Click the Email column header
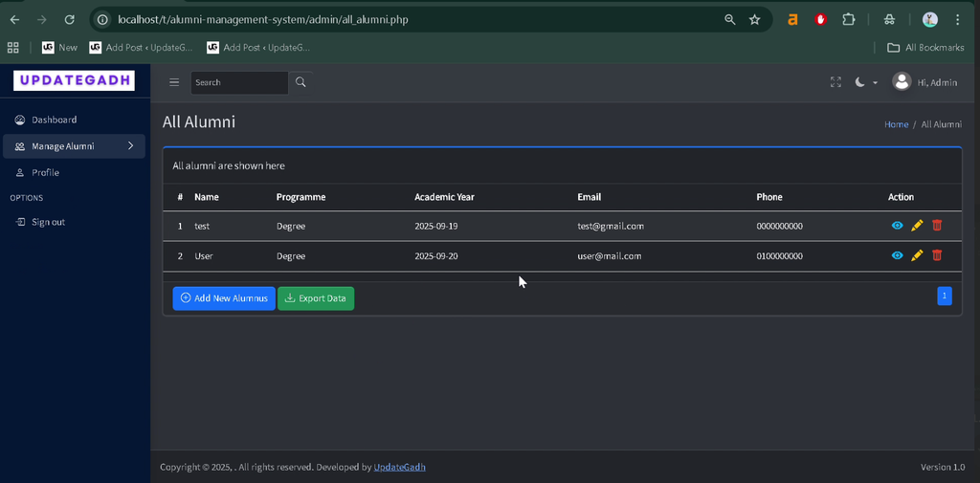 (x=589, y=197)
